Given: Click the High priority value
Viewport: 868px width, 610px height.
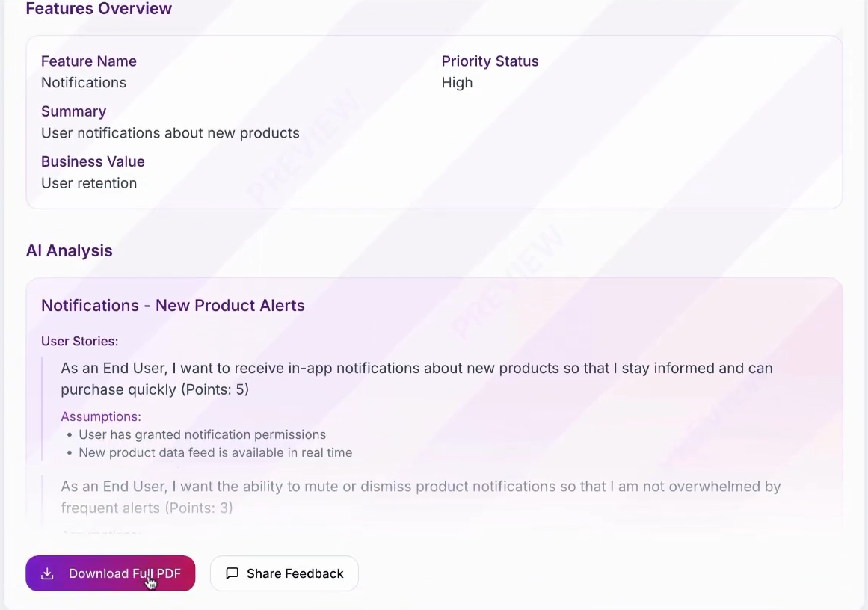Looking at the screenshot, I should point(457,82).
